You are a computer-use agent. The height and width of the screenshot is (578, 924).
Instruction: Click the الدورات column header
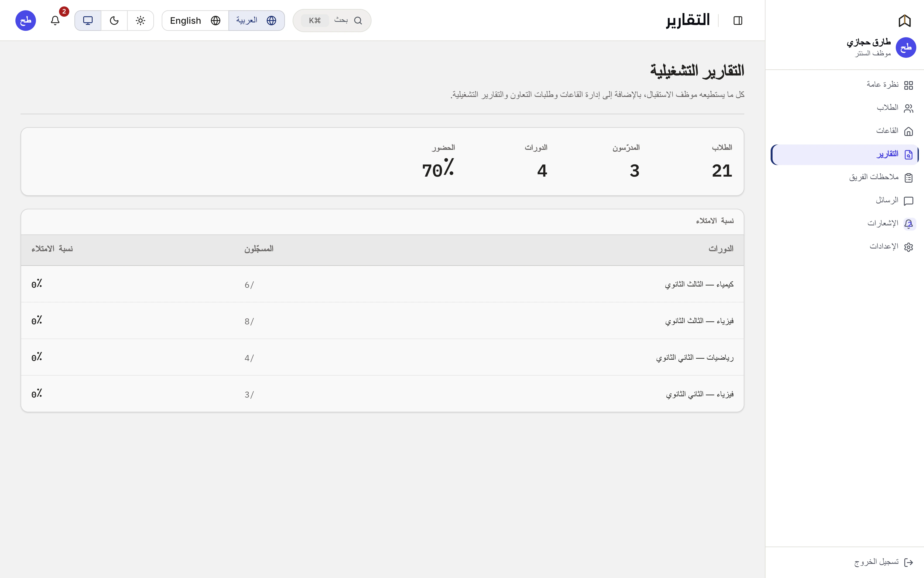721,249
